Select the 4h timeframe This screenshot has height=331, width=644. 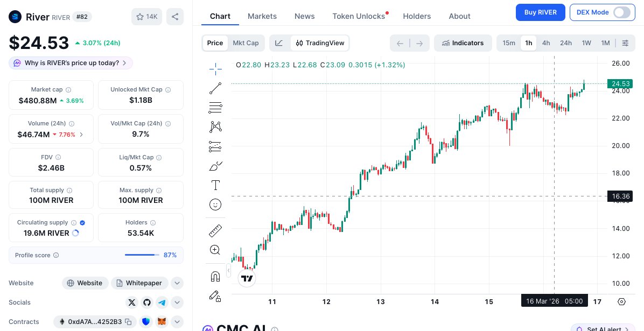(x=546, y=43)
